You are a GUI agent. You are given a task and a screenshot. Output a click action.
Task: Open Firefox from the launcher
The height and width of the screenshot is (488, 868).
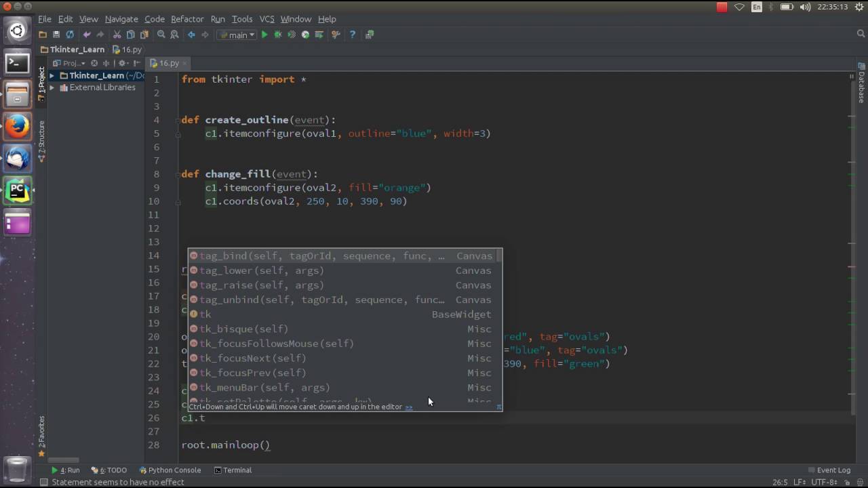click(18, 127)
